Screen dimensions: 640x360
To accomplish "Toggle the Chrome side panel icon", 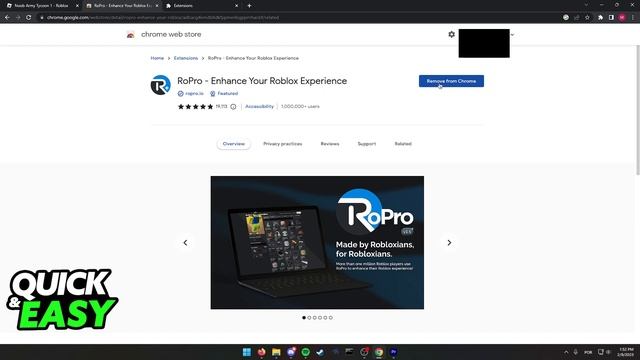I will 611,18.
